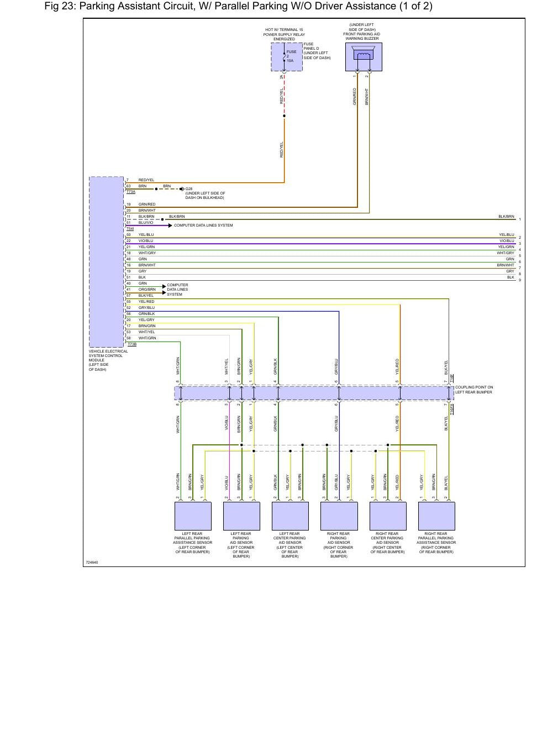Click the Fuse 2 10A symbol

[286, 56]
